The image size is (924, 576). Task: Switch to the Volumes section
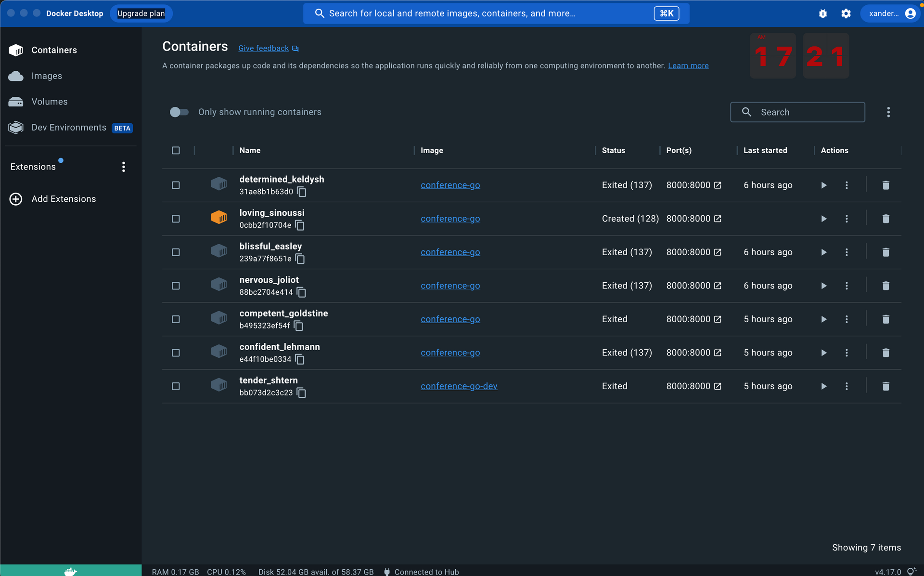tap(71, 102)
